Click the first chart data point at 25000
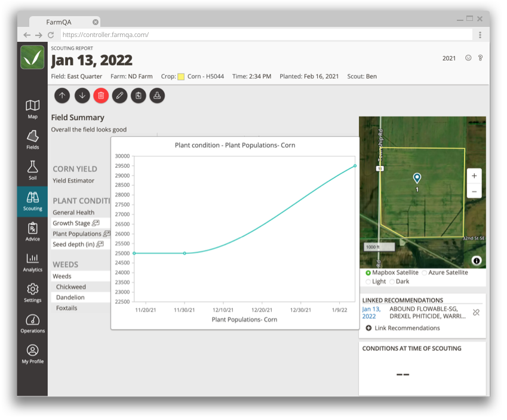The height and width of the screenshot is (420, 507). (134, 253)
